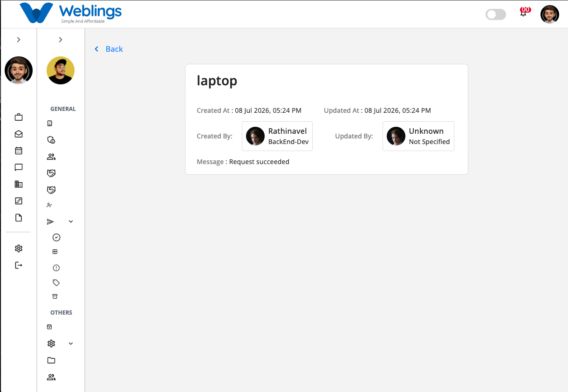Screen dimensions: 568x392
Task: Click the yellow-background avatar in the inner sidebar
Action: [x=61, y=70]
